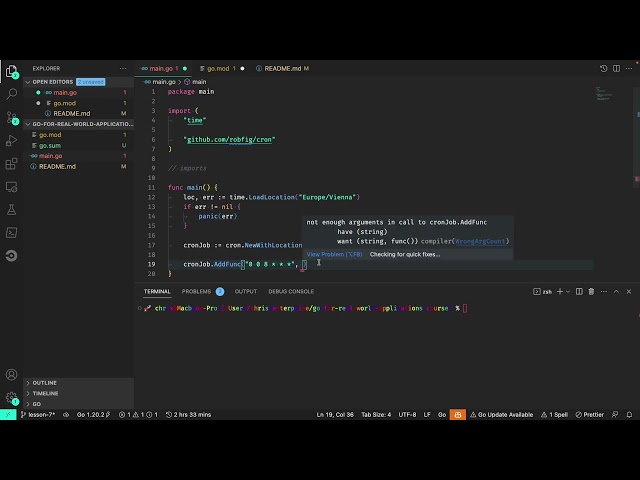Switch to the README.md editor tab
640x480 pixels.
pos(282,69)
